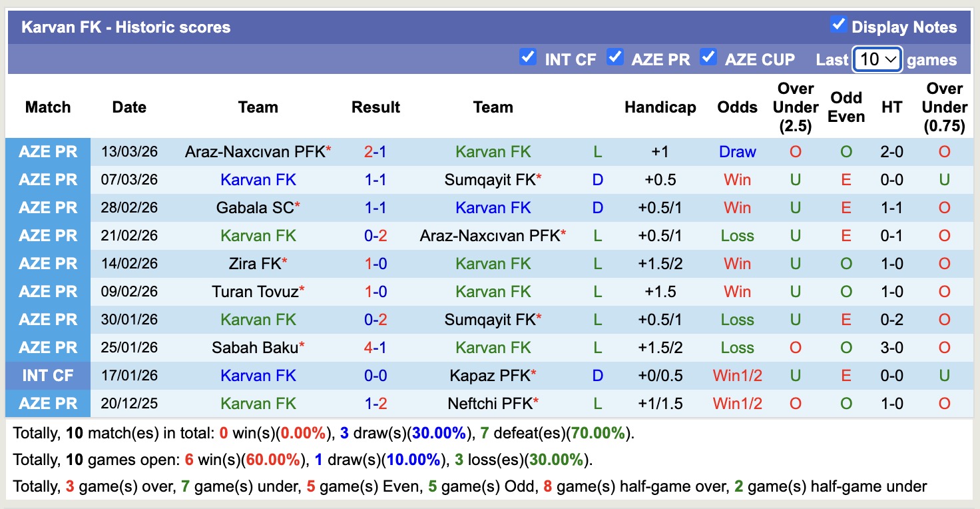Open Zira FK team link
Screen dimensions: 980x509
(255, 264)
